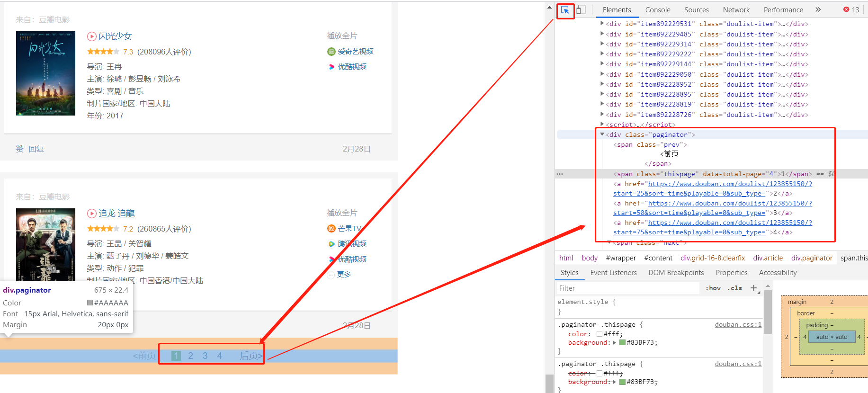Open the Network tab

[736, 9]
